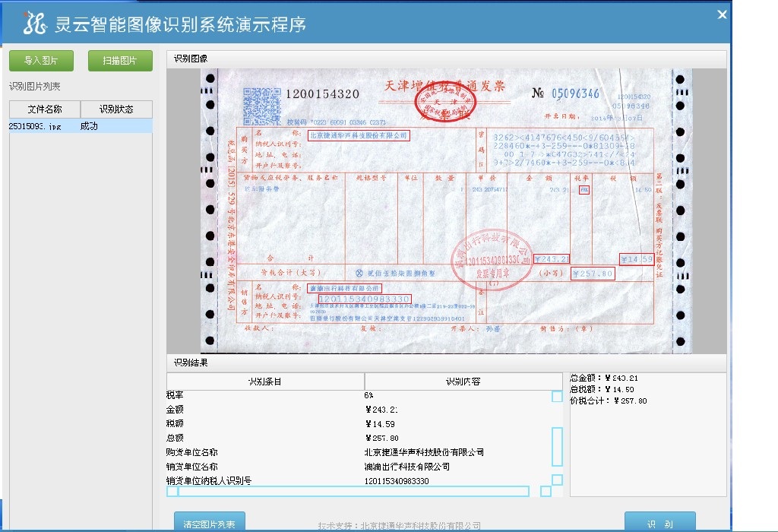Image resolution: width=778 pixels, height=532 pixels.
Task: Click the 识别状态 column header
Action: click(x=116, y=109)
